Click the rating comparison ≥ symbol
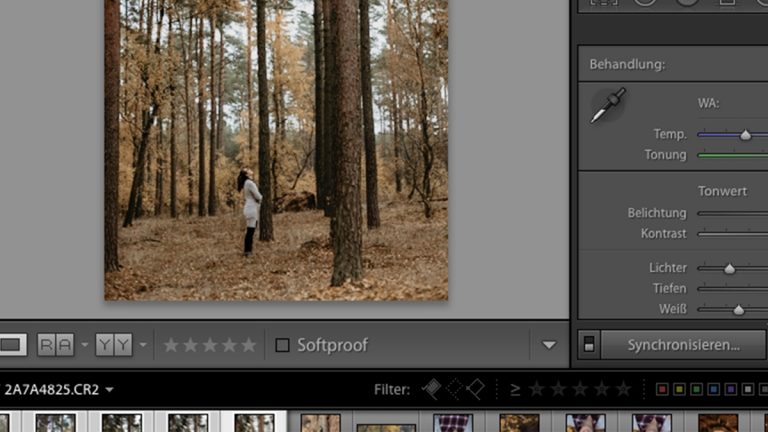Screen dimensions: 768x432 tap(514, 389)
